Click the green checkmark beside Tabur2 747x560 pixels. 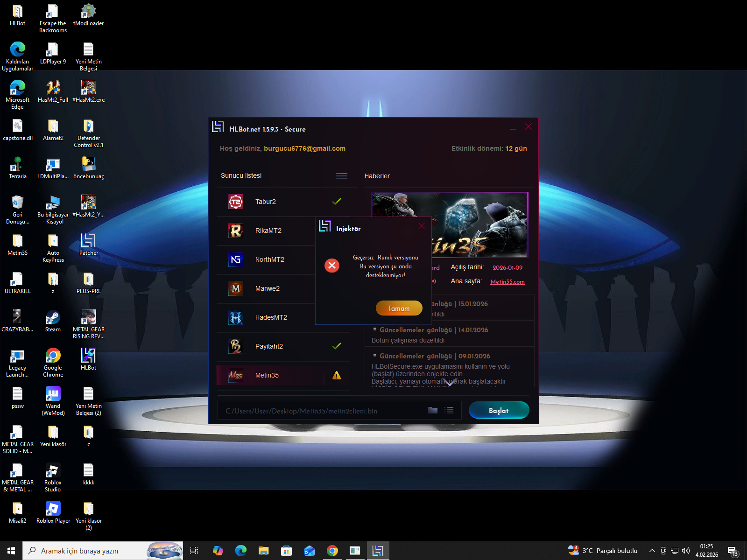click(x=337, y=202)
